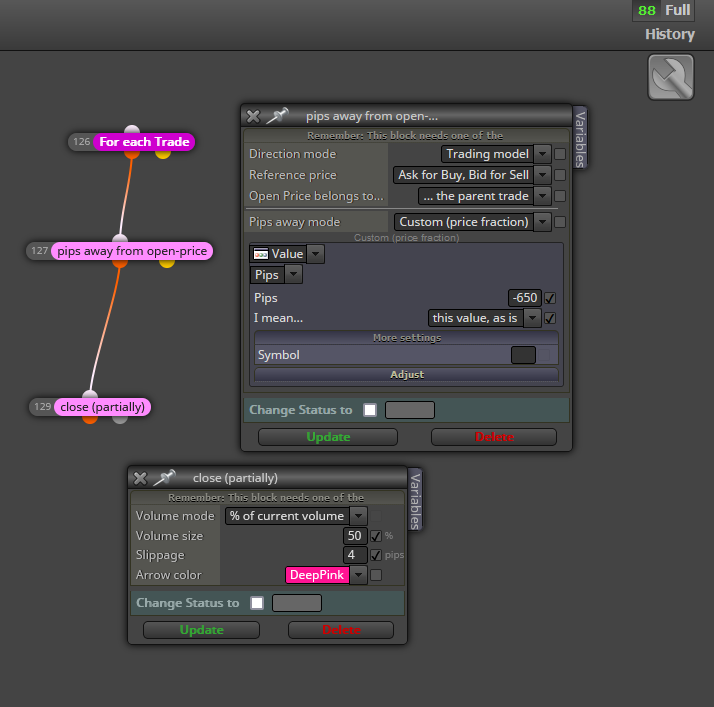The image size is (714, 707).
Task: Edit the Pips value field -650
Action: (525, 298)
